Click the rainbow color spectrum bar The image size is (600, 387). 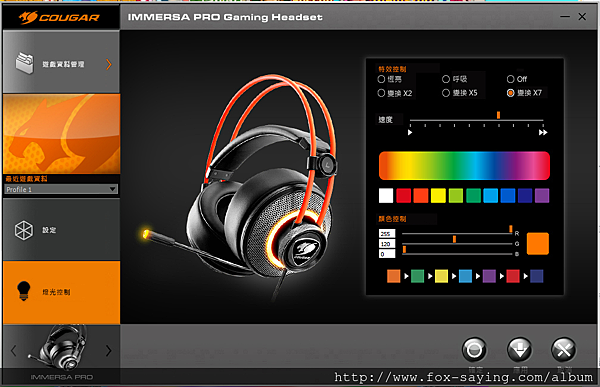point(464,165)
